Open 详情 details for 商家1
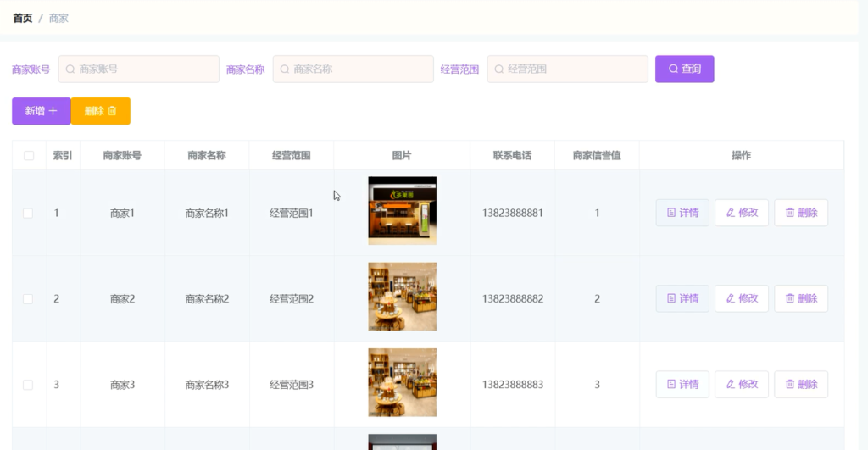The height and width of the screenshot is (450, 868). (682, 213)
